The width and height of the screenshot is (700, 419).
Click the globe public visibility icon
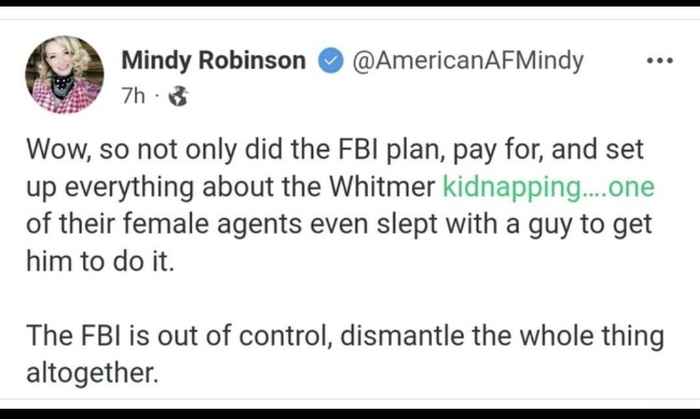179,97
